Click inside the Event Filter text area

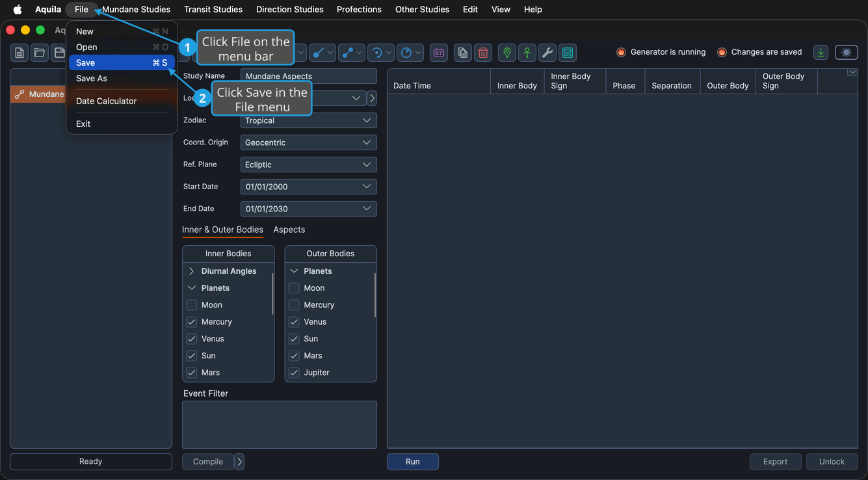280,425
